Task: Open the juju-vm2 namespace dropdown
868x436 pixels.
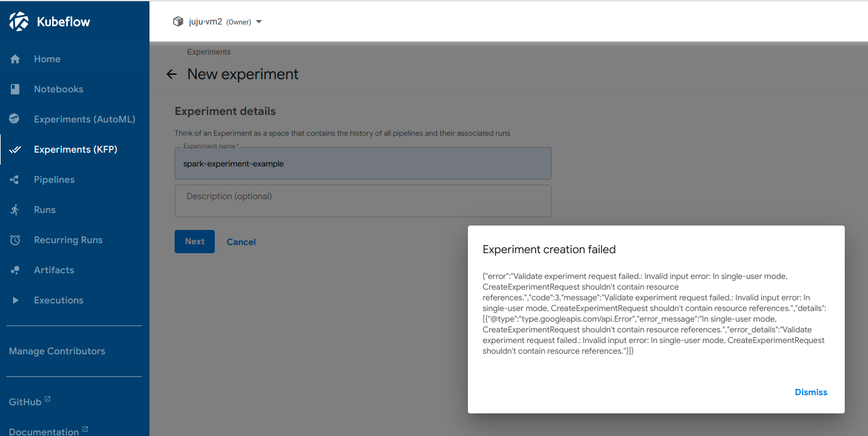Action: 259,21
